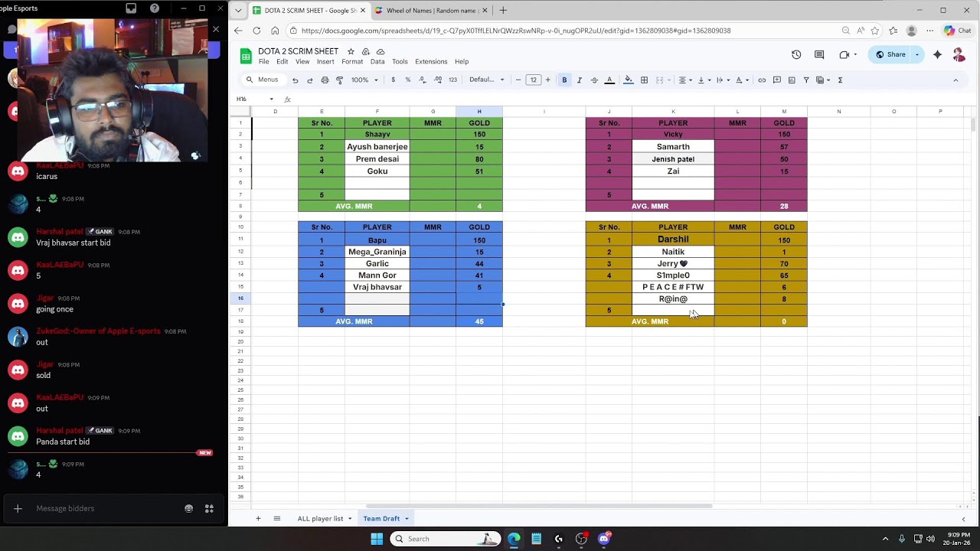Star the DOTA 2 SCRIM SHEET document
Image resolution: width=980 pixels, height=551 pixels.
[x=351, y=51]
